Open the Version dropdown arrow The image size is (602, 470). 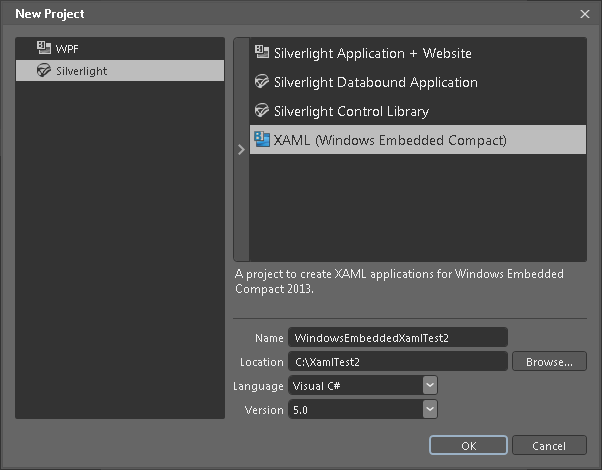[x=430, y=409]
